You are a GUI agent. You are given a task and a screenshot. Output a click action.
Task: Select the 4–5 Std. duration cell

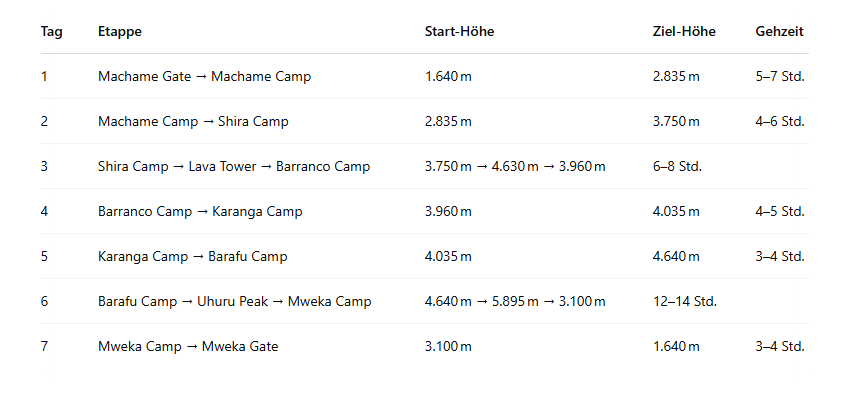pos(780,211)
